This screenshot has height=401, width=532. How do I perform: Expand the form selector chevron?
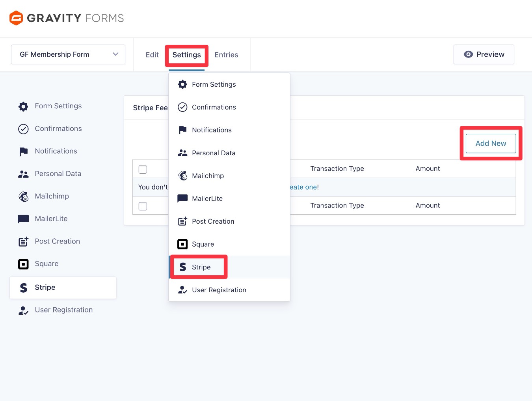click(115, 54)
